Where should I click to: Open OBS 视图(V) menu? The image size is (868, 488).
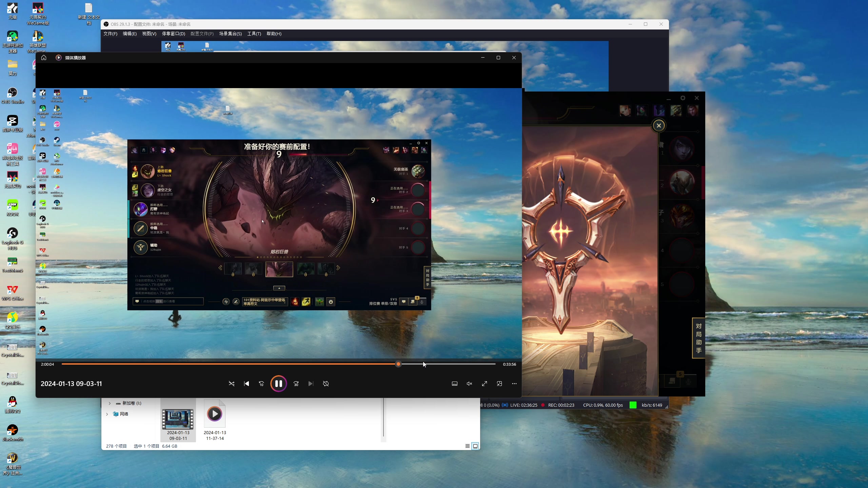pos(149,34)
